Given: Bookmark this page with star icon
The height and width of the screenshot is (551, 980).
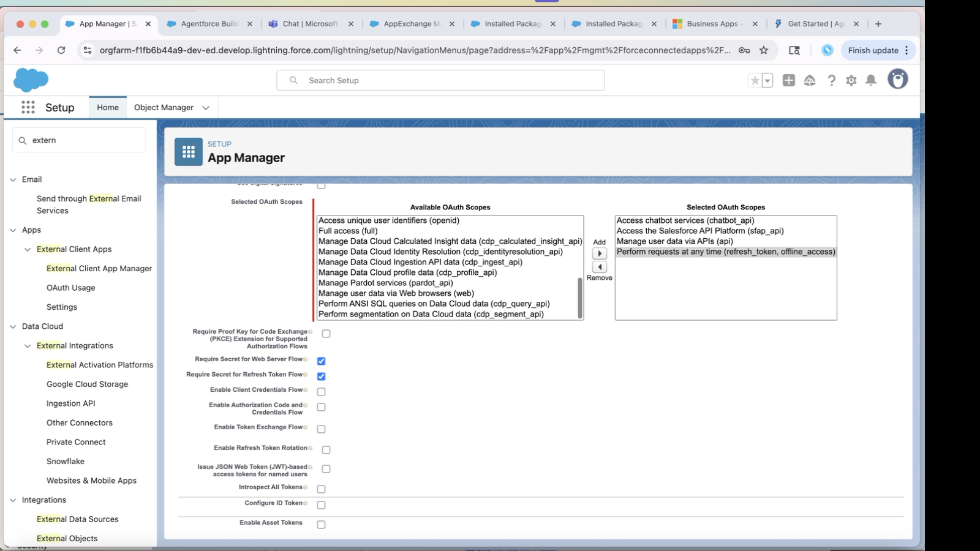Looking at the screenshot, I should (764, 50).
